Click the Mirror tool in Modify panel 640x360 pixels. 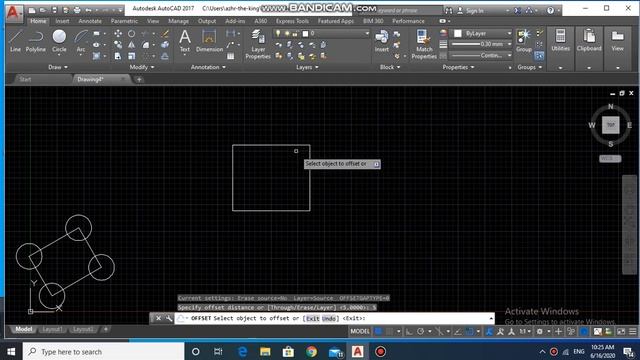click(131, 44)
